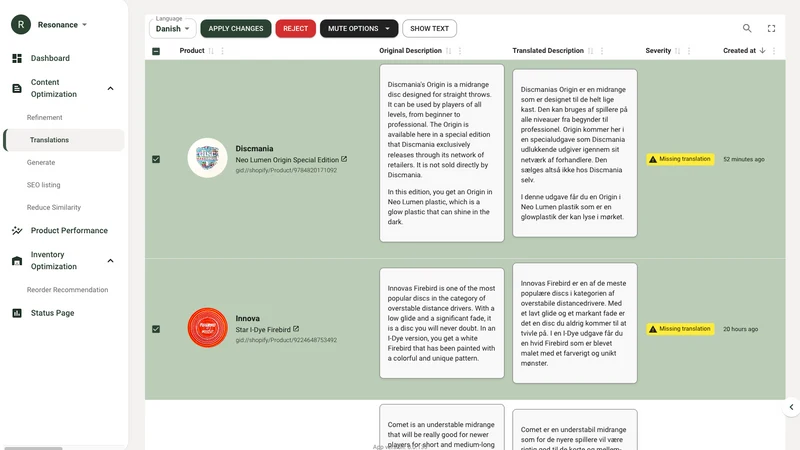Click the '20 hours ago' timestamp

pyautogui.click(x=740, y=329)
